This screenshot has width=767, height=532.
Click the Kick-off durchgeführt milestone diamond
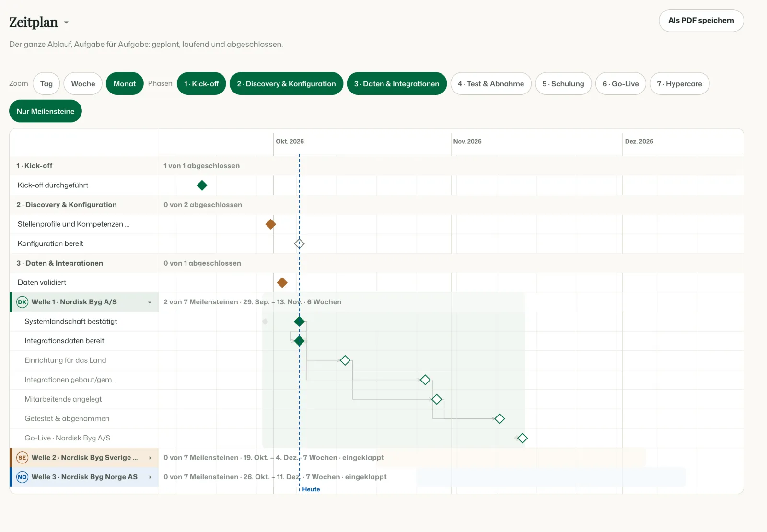click(202, 185)
